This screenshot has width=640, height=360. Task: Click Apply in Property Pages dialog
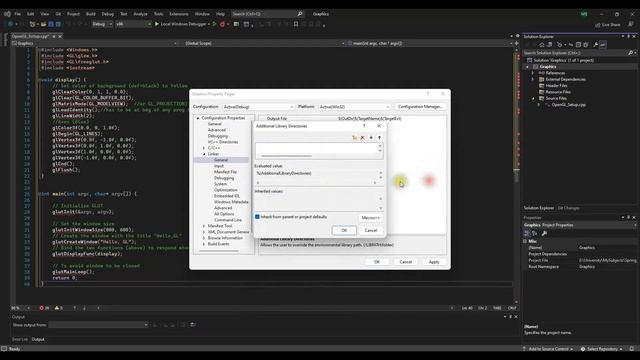pos(434,262)
